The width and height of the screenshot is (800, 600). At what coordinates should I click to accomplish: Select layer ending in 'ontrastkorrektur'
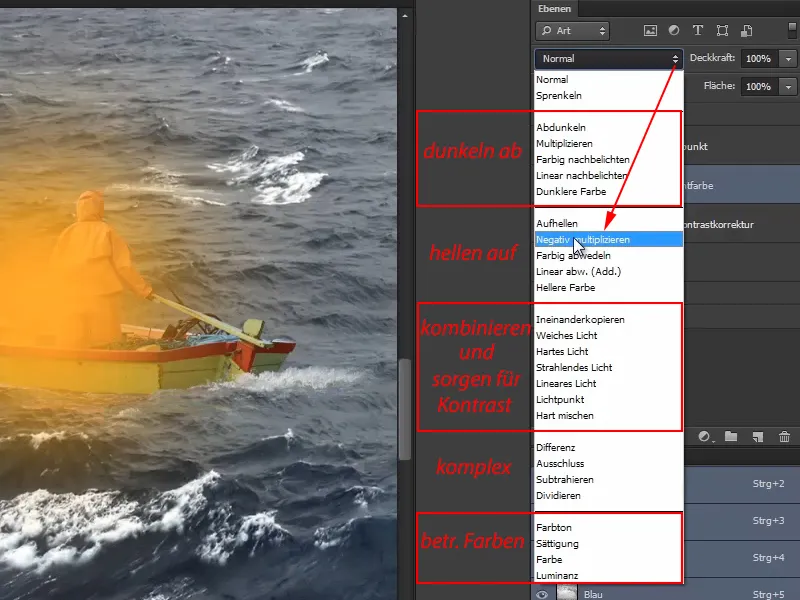[741, 224]
